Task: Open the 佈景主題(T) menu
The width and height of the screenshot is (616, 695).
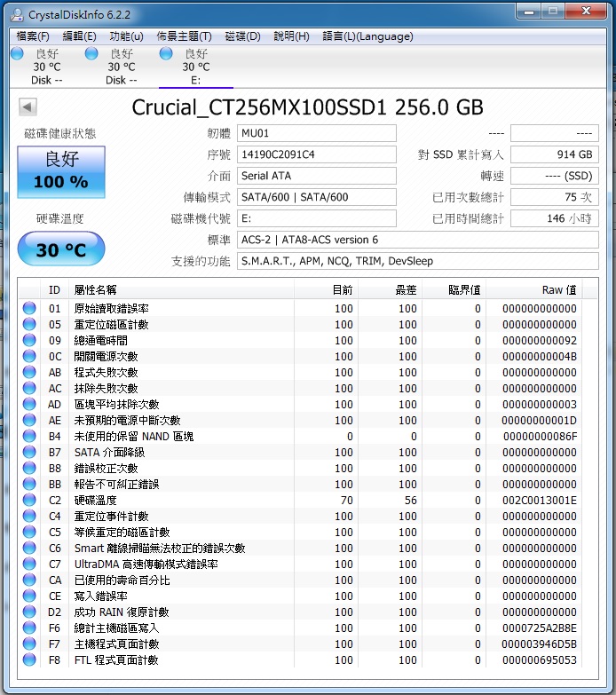Action: click(x=184, y=36)
